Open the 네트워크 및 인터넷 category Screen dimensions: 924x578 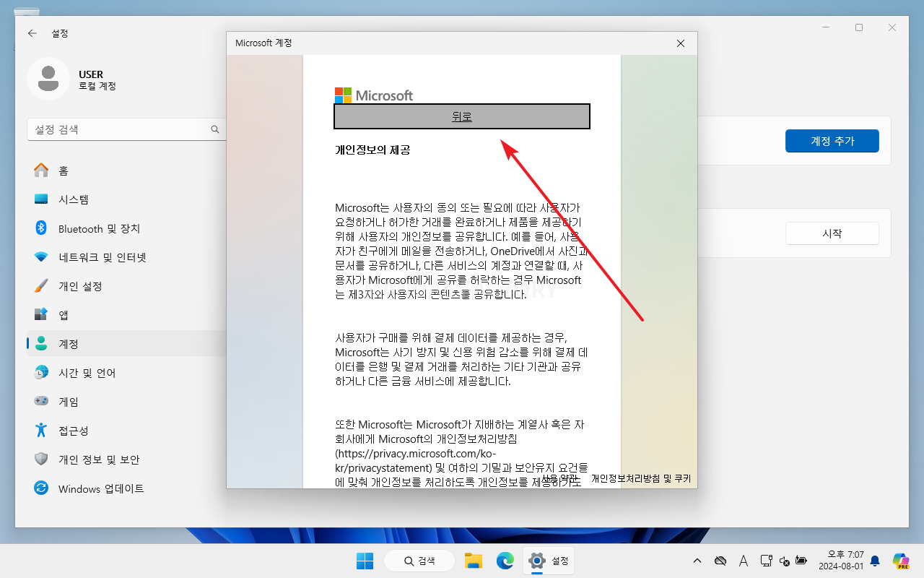pos(127,257)
